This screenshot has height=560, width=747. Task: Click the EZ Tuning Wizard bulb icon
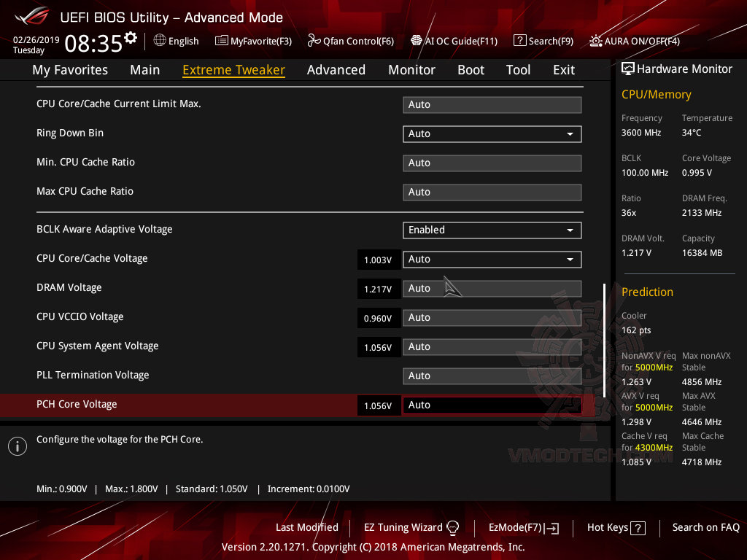pyautogui.click(x=452, y=528)
